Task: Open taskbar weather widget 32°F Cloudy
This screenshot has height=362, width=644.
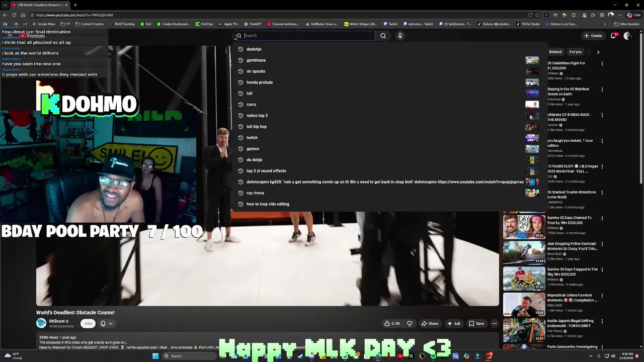Action: tap(14, 356)
